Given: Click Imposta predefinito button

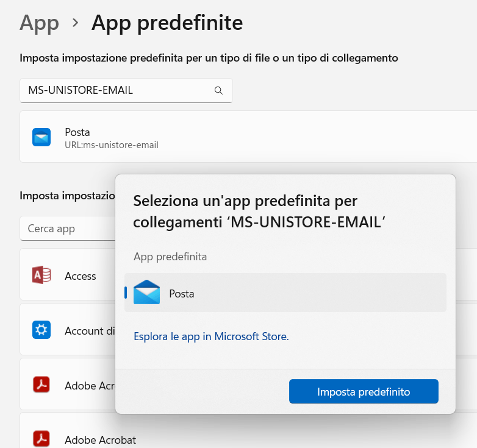Looking at the screenshot, I should point(364,391).
